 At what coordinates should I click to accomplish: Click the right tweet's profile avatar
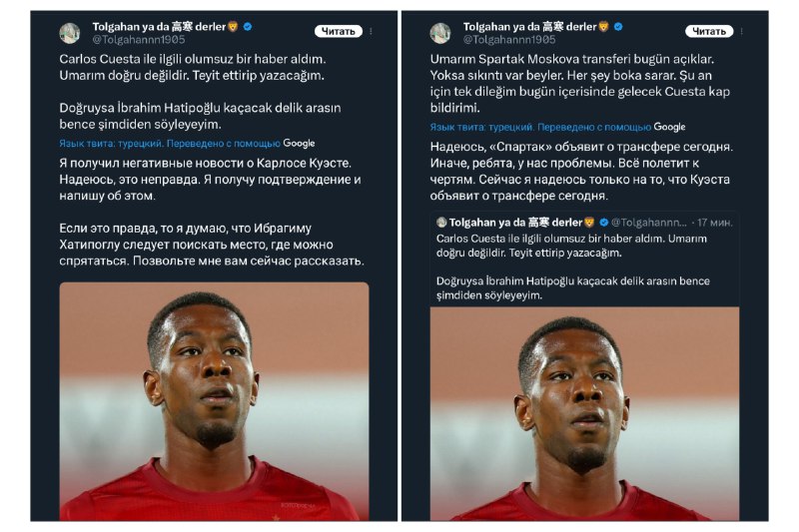[440, 33]
